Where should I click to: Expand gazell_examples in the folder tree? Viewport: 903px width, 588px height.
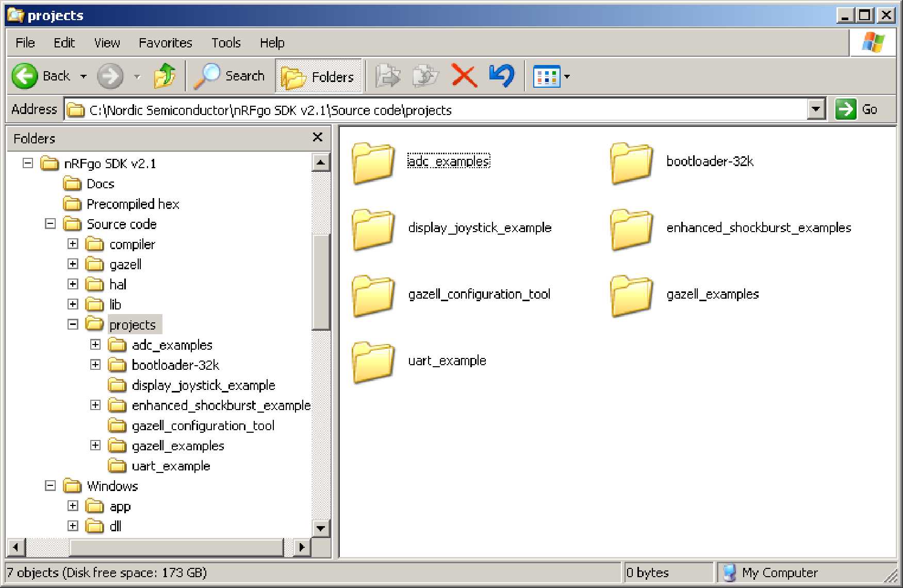click(95, 445)
